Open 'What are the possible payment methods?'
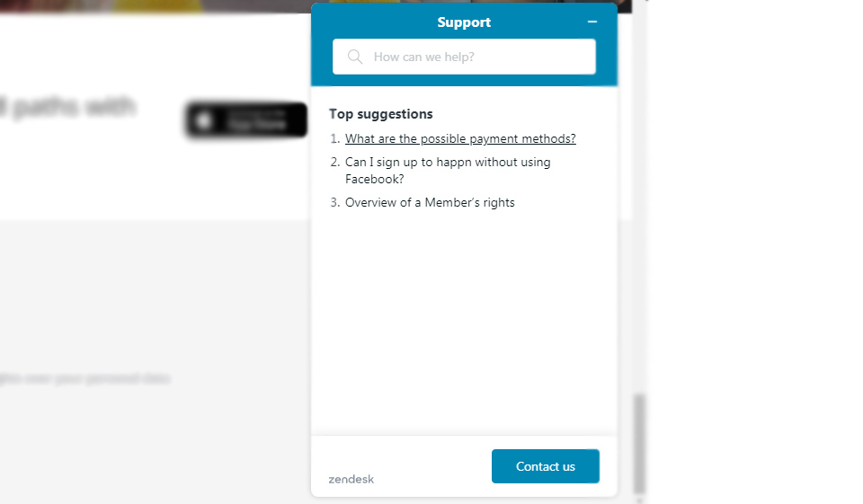The width and height of the screenshot is (863, 504). coord(460,138)
